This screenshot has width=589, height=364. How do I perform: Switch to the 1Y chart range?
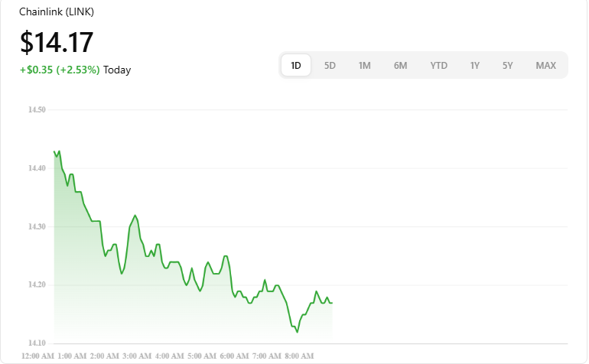[x=474, y=65]
